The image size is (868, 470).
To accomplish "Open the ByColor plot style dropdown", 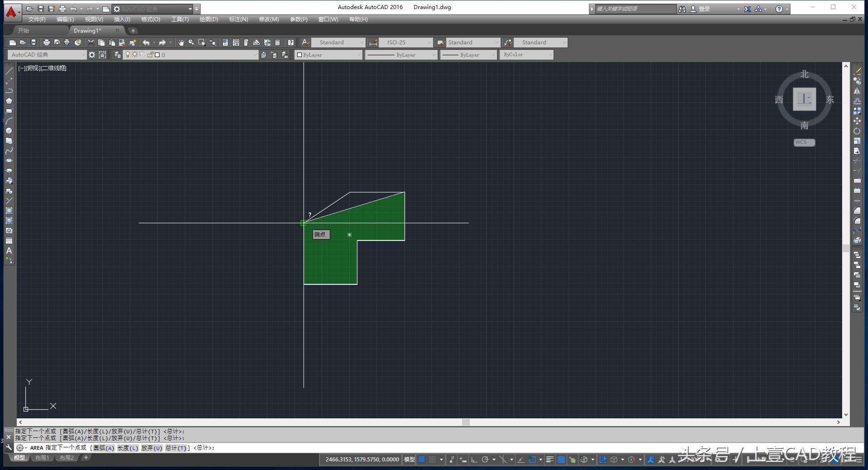I will point(526,55).
